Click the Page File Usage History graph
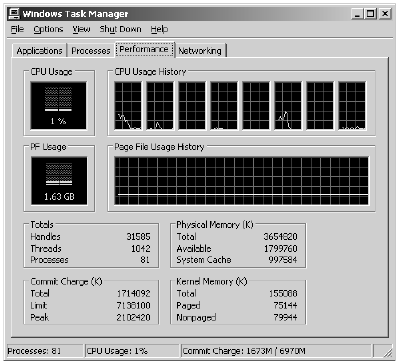Screen dimensions: 398x362 pos(242,181)
